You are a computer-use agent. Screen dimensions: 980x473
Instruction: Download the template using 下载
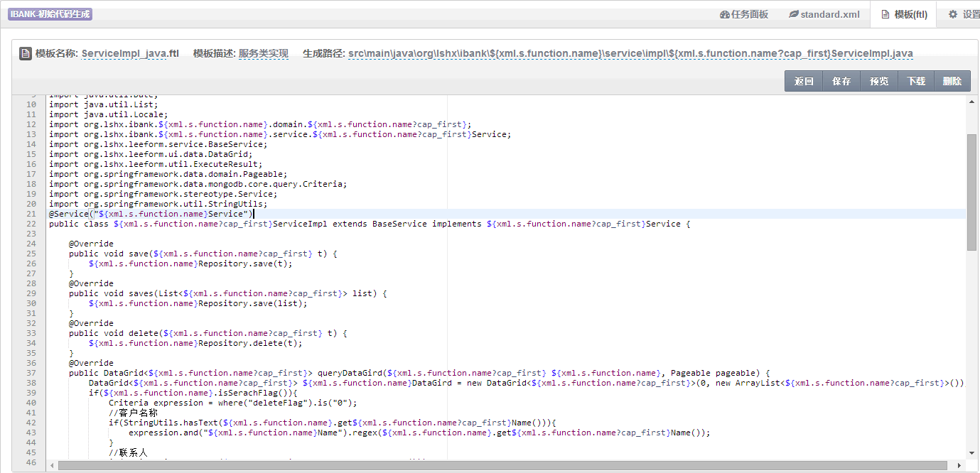coord(916,81)
